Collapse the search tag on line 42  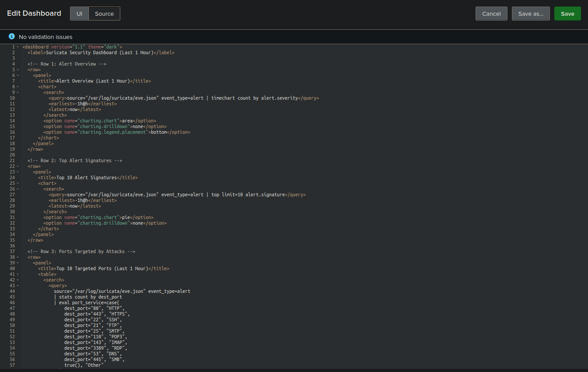pyautogui.click(x=17, y=280)
